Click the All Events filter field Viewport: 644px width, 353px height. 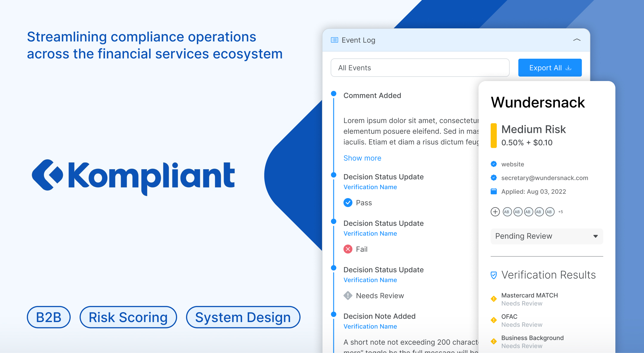(420, 68)
